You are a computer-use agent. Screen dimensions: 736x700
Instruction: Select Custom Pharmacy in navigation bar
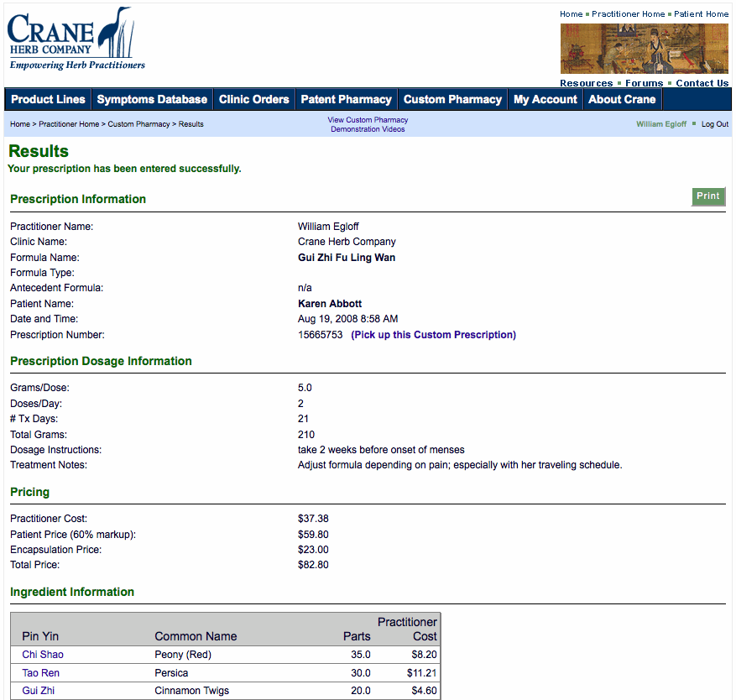pyautogui.click(x=452, y=99)
